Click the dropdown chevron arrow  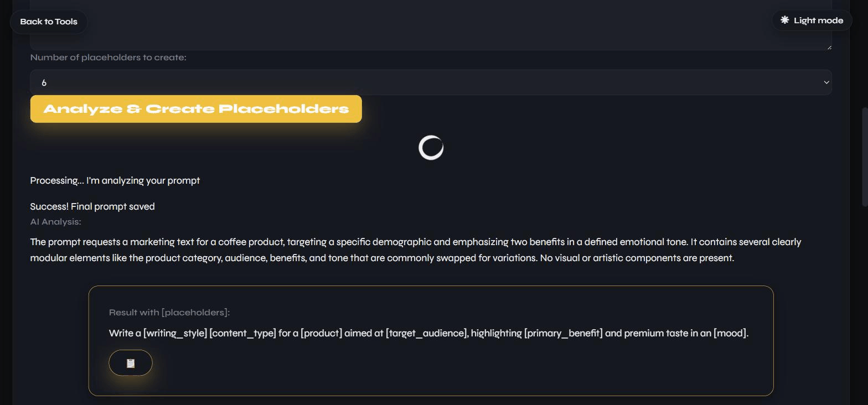tap(826, 82)
